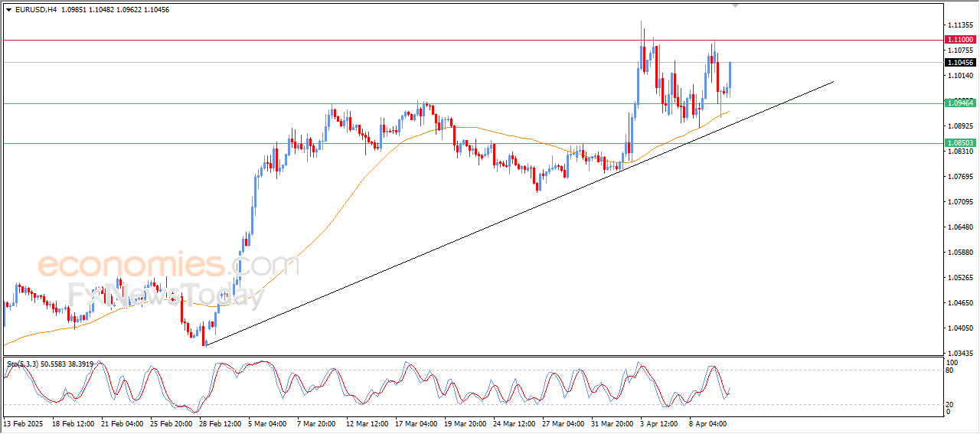Click the black current price label 1.10456
This screenshot has width=980, height=434.
960,63
